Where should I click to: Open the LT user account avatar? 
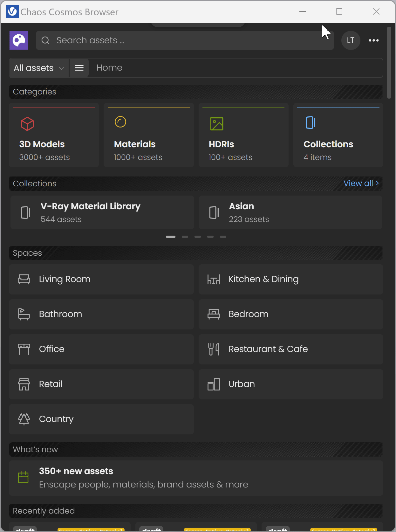(351, 40)
